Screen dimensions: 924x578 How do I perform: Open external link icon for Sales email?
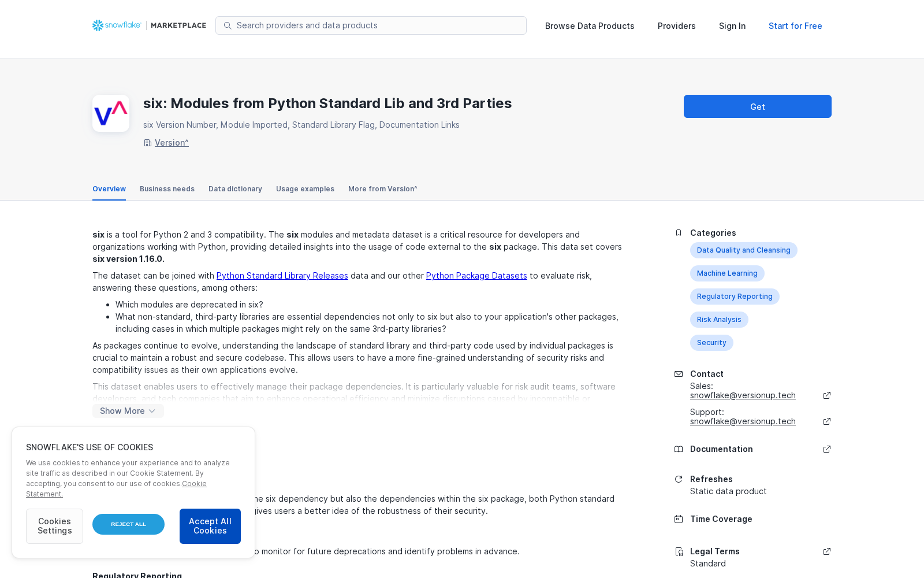tap(827, 395)
